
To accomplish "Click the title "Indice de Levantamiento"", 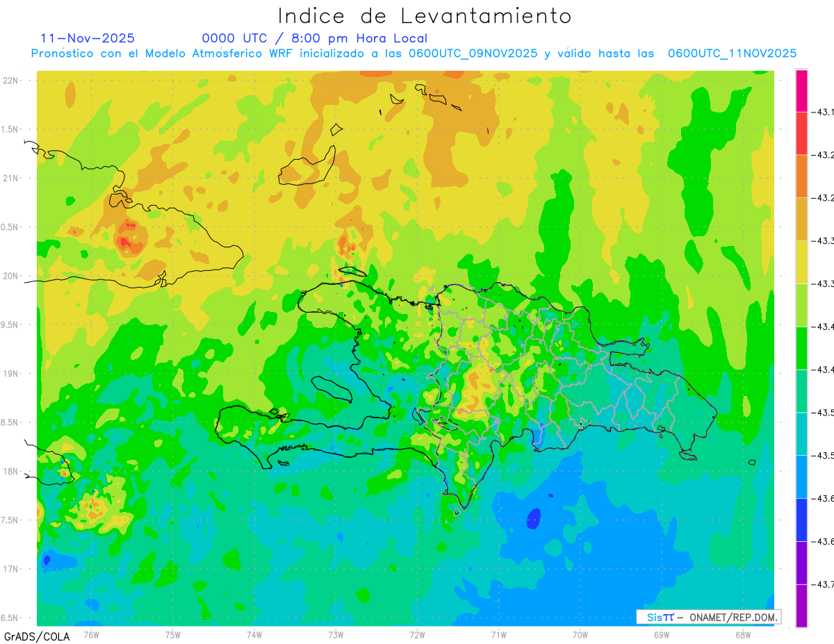I will click(425, 15).
